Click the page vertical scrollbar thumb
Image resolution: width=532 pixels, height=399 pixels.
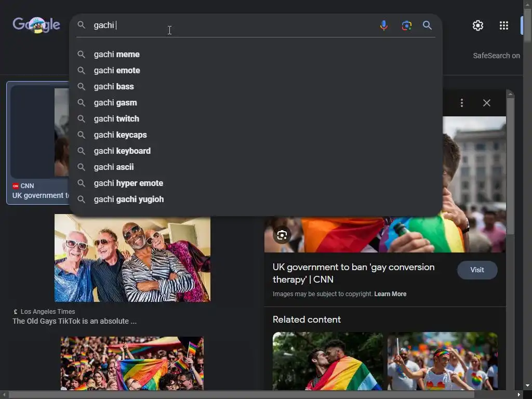click(x=527, y=25)
